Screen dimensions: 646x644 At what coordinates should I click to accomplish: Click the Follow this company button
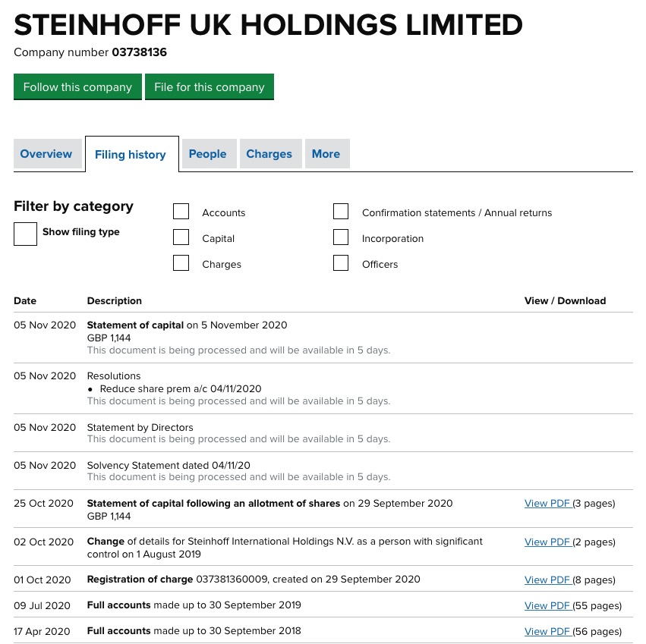(77, 86)
